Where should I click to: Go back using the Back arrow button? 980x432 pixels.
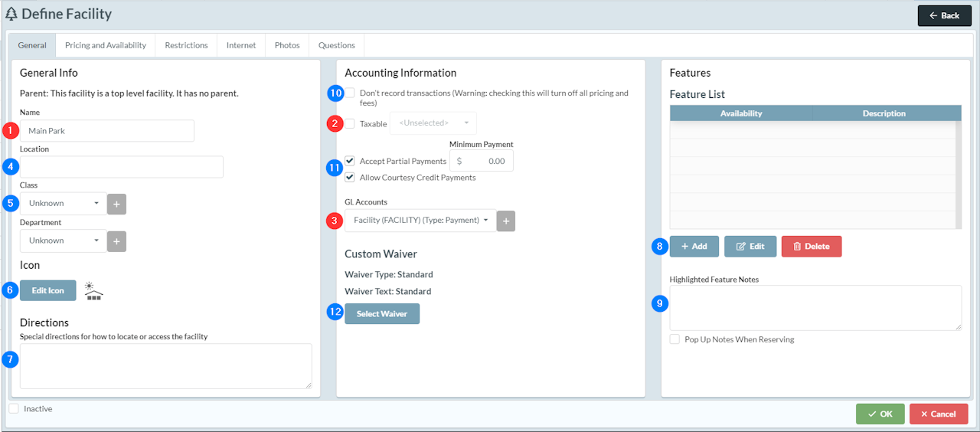944,15
